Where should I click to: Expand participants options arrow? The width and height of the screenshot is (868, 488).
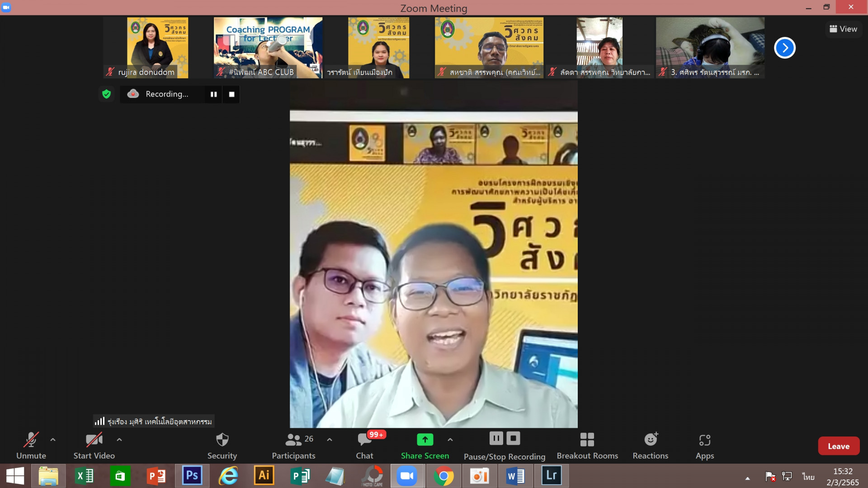330,440
